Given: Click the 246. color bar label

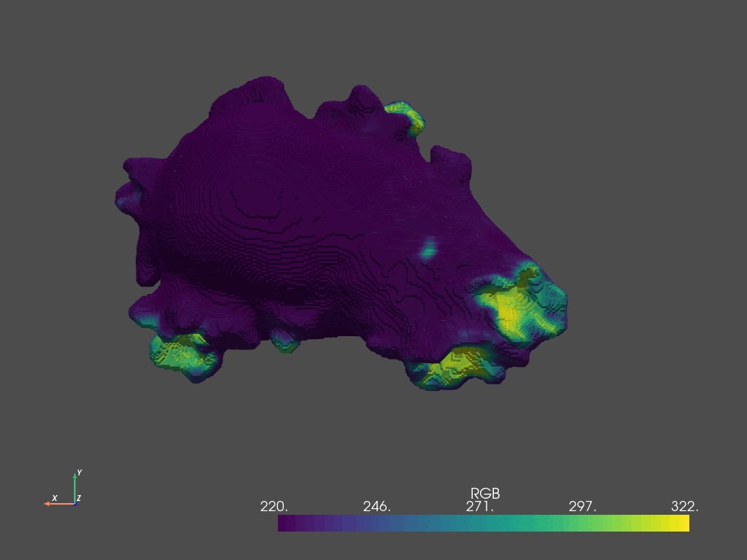Looking at the screenshot, I should [377, 507].
